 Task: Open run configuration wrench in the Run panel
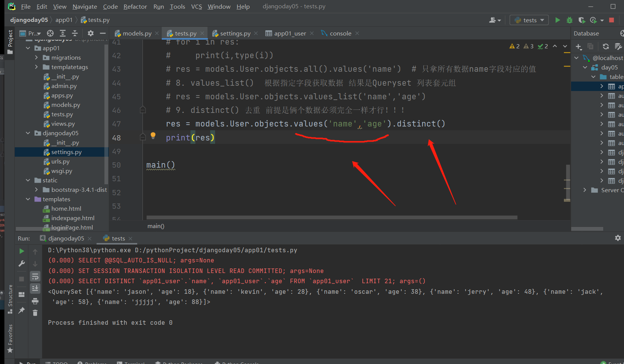(22, 264)
